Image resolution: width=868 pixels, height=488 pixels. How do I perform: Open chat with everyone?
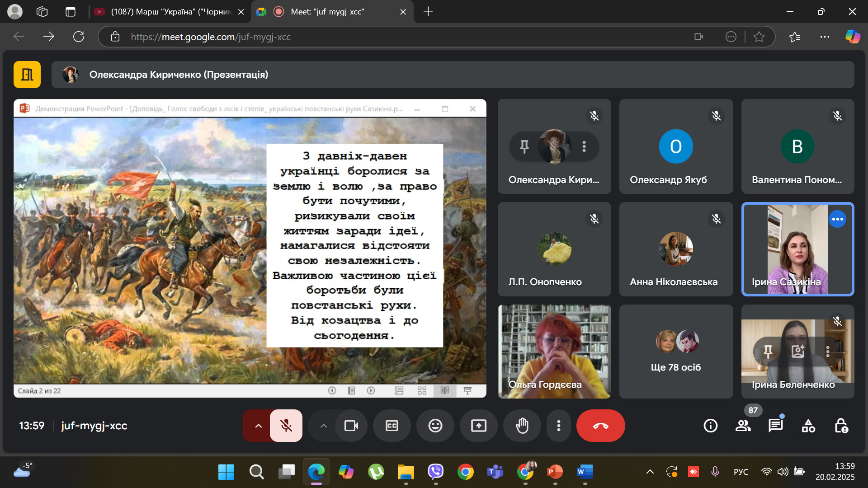click(x=776, y=426)
